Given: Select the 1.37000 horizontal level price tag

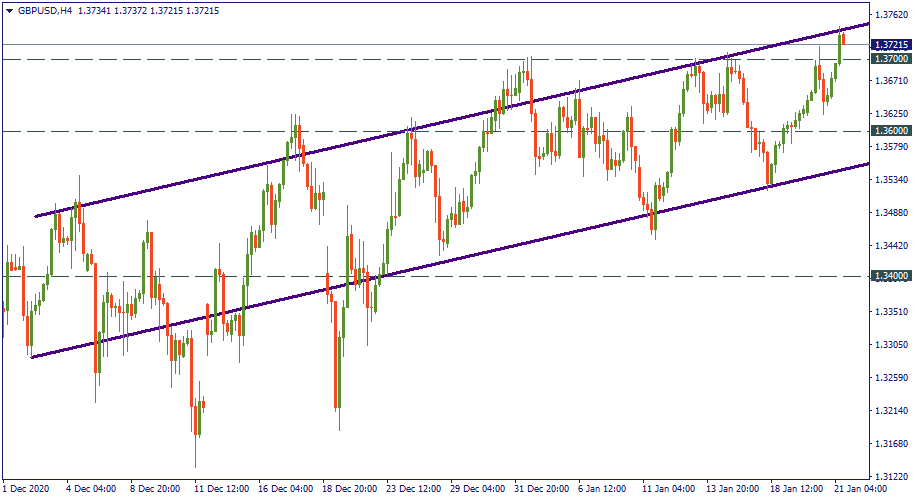Looking at the screenshot, I should point(890,59).
